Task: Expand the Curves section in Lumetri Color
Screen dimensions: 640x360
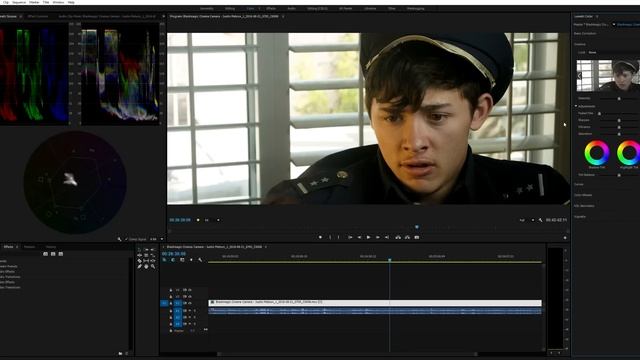Action: pyautogui.click(x=579, y=184)
